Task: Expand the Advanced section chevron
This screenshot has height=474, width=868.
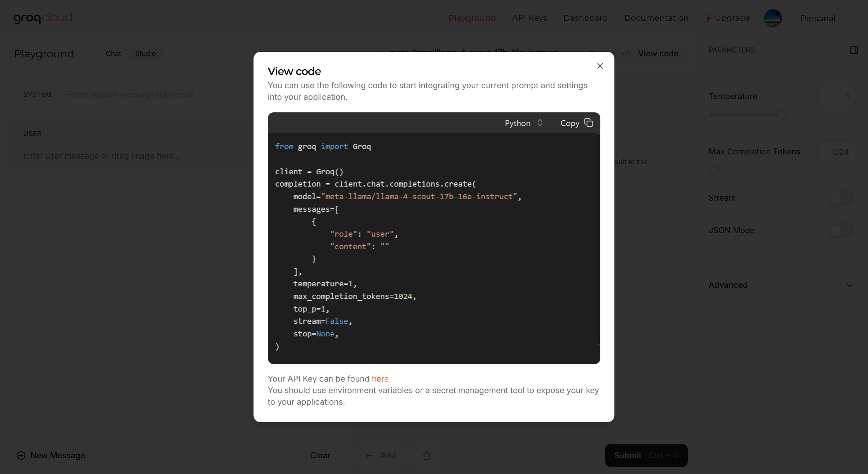Action: (849, 285)
